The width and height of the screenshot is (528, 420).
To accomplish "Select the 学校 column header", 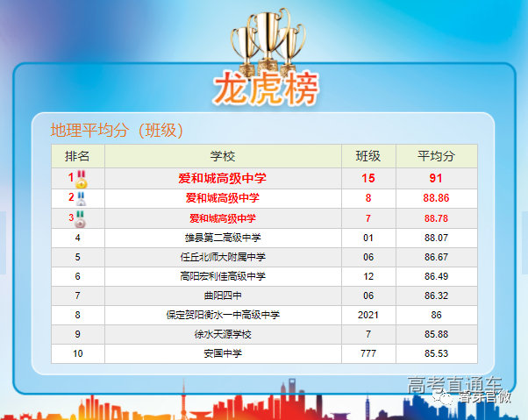I will point(223,156).
